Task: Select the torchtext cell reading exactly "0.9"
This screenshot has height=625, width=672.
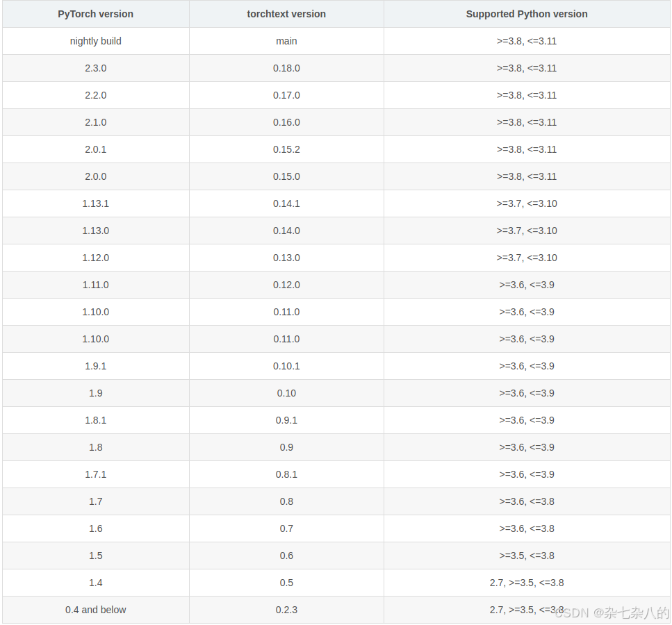Action: tap(286, 448)
